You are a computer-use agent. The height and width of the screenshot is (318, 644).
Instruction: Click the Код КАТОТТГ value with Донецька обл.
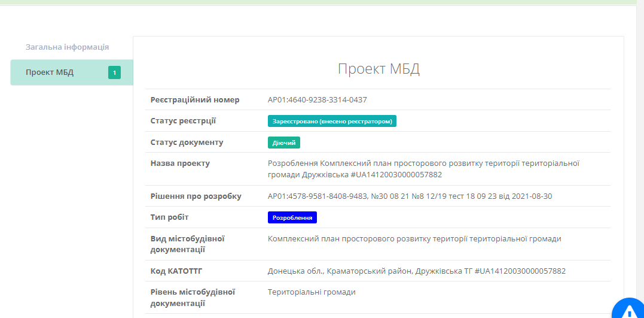pyautogui.click(x=416, y=271)
